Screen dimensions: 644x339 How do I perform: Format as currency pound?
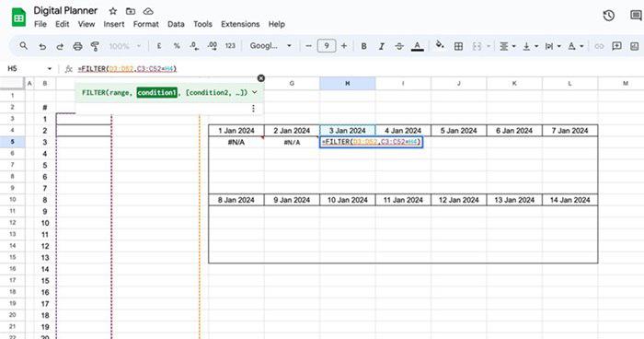click(159, 46)
